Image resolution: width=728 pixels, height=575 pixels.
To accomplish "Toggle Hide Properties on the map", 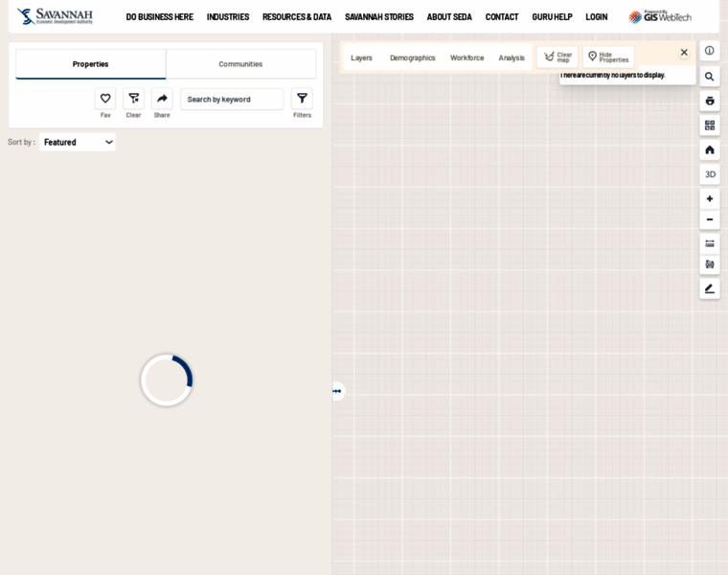I will click(608, 57).
